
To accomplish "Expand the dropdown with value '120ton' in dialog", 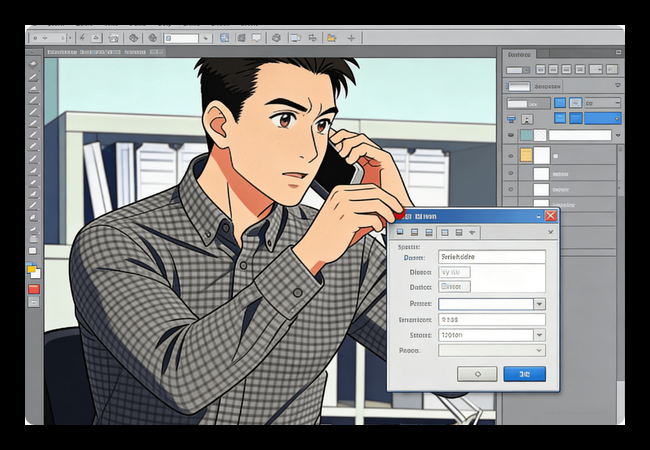I will click(539, 335).
